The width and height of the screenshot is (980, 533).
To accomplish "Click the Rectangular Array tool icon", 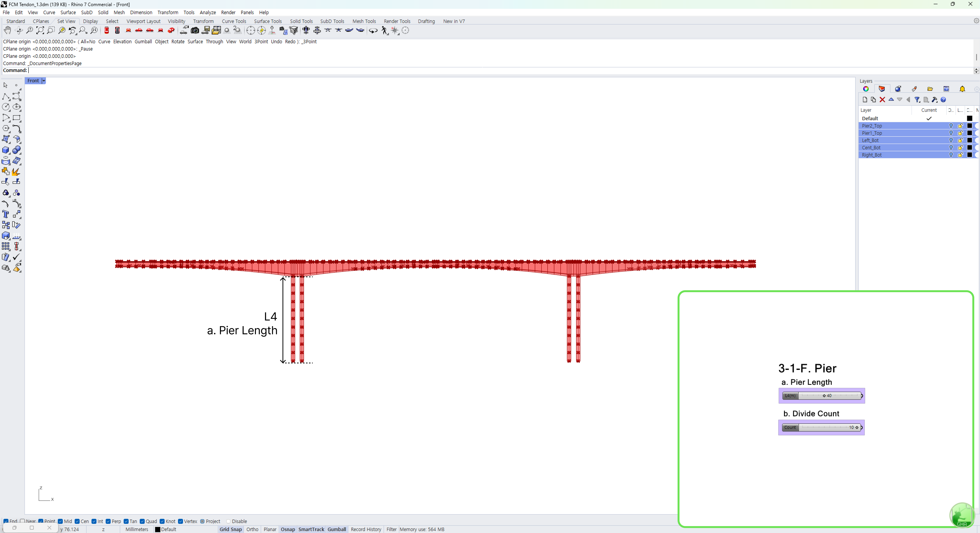I will click(x=6, y=247).
